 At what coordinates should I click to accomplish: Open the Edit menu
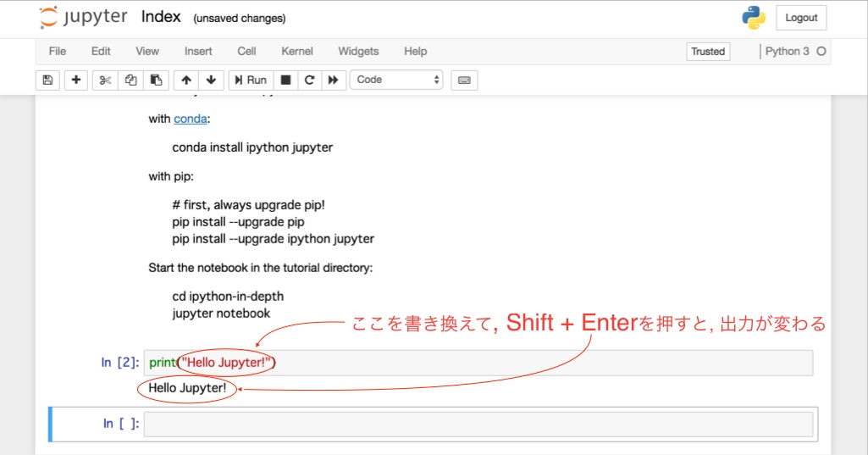(x=101, y=51)
